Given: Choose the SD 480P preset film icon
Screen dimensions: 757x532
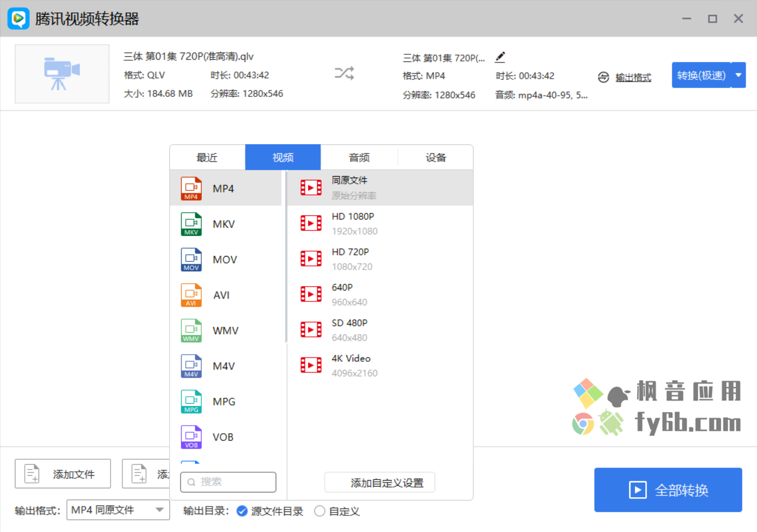Looking at the screenshot, I should [311, 329].
